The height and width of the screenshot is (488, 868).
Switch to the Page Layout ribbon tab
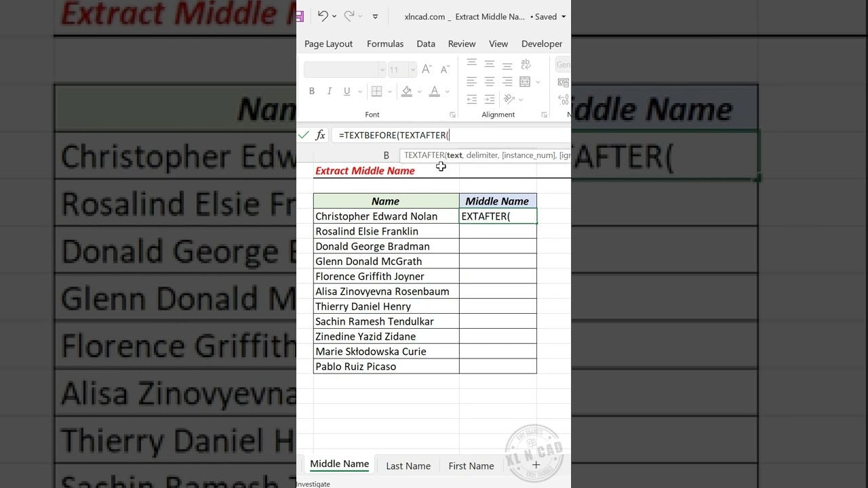(328, 43)
